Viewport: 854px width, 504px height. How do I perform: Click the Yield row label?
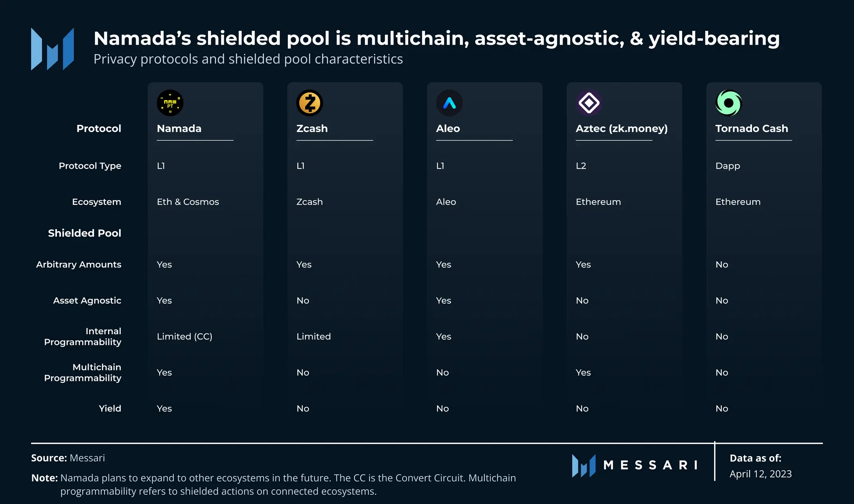point(110,408)
